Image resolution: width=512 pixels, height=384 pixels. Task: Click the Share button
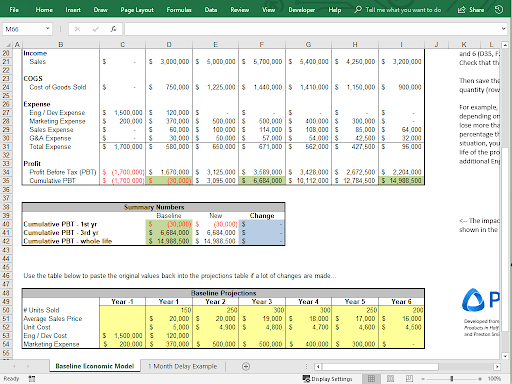coord(471,10)
